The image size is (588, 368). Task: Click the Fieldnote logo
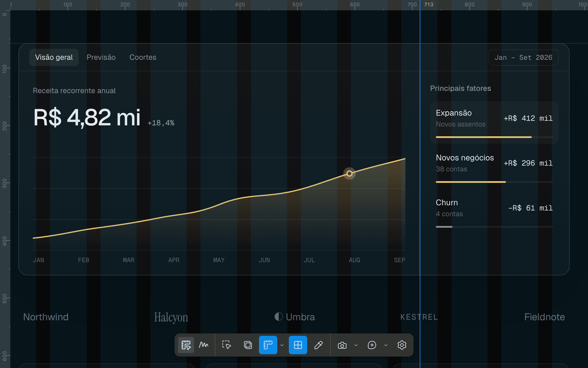coord(545,317)
